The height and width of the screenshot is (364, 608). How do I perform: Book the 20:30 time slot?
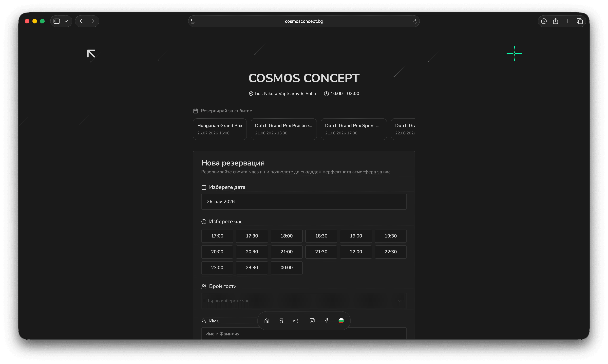(252, 252)
